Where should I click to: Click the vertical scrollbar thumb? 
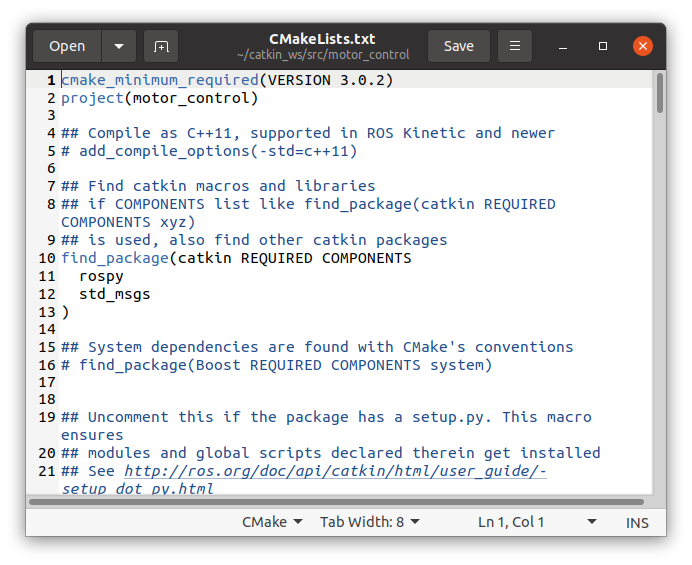[x=659, y=93]
